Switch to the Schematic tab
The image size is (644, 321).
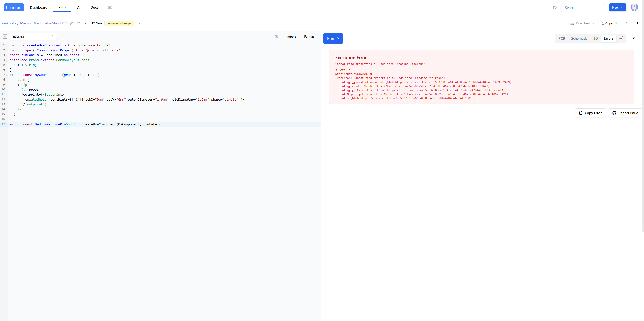point(579,38)
